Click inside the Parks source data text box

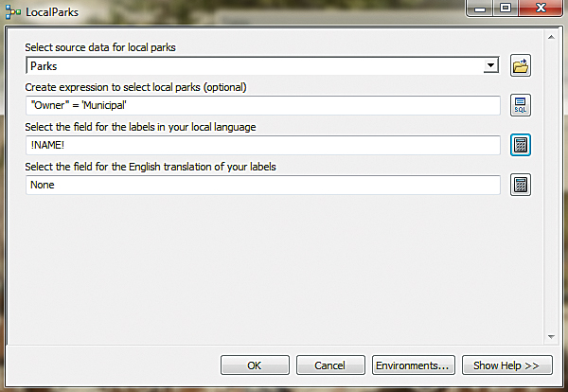pyautogui.click(x=254, y=65)
